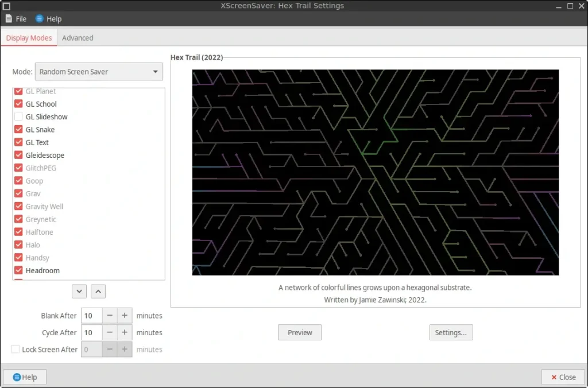Increase Cycle After minutes with plus

click(125, 332)
